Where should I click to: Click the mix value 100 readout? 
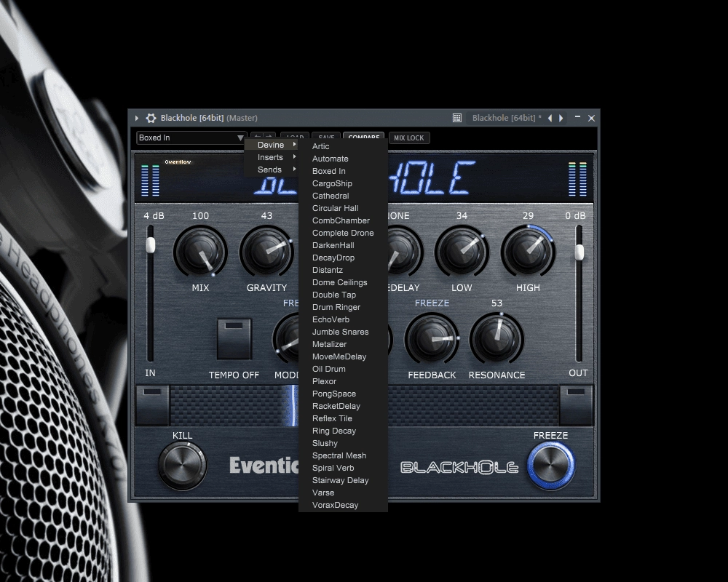coord(200,216)
